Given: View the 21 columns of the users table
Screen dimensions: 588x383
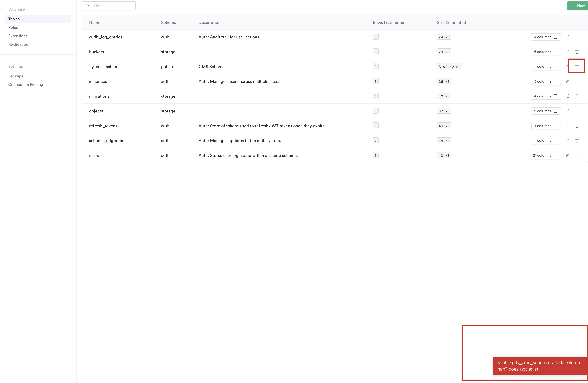Looking at the screenshot, I should pos(545,155).
